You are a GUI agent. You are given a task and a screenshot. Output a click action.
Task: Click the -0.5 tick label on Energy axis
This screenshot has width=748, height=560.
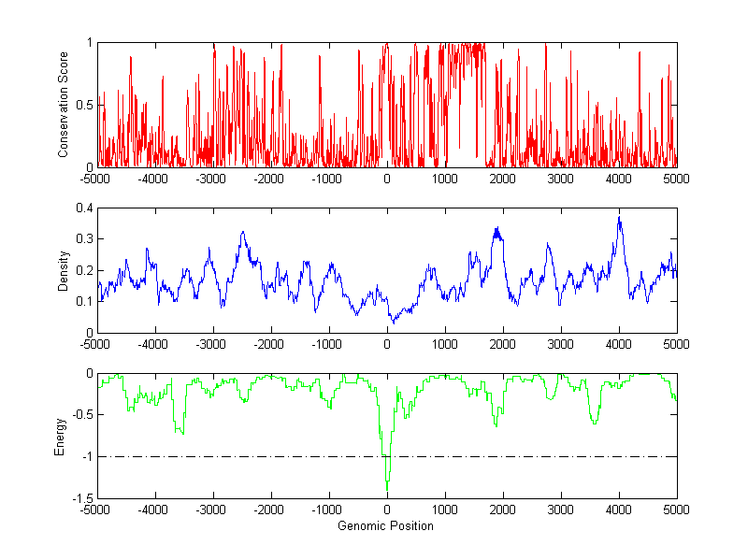(80, 415)
